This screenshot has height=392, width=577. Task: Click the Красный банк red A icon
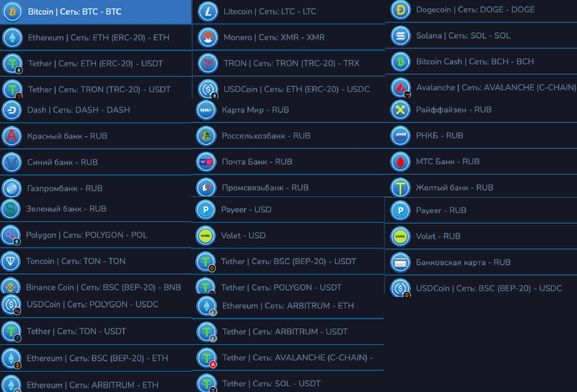(12, 136)
